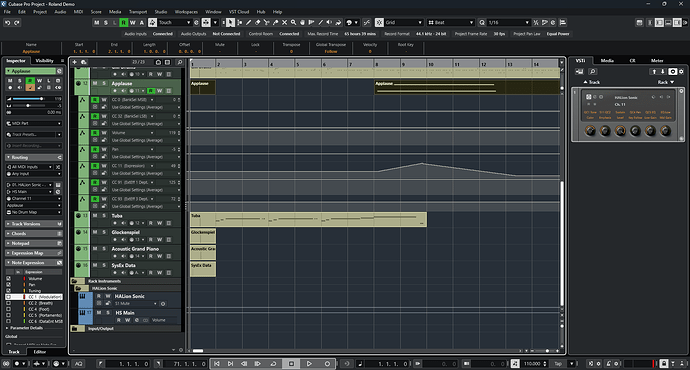Select the Draw pencil tool in toolbar
Viewport: 690px width, 370px height.
coord(249,22)
